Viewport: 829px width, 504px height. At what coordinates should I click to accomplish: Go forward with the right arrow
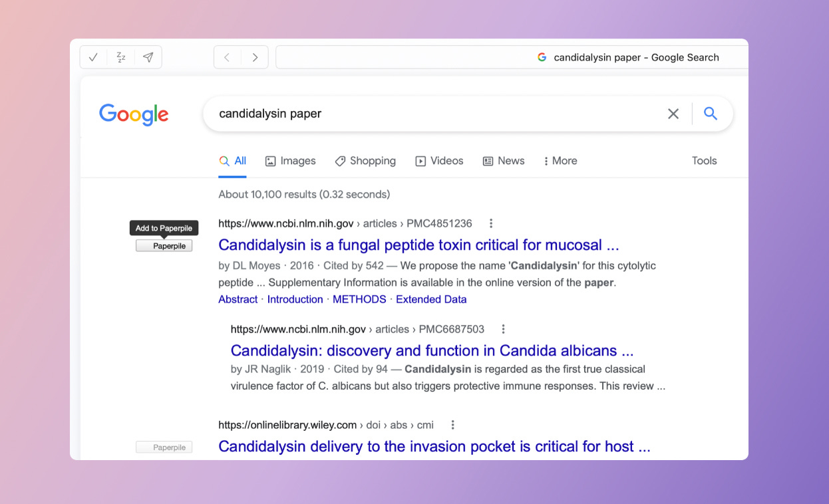(x=255, y=57)
